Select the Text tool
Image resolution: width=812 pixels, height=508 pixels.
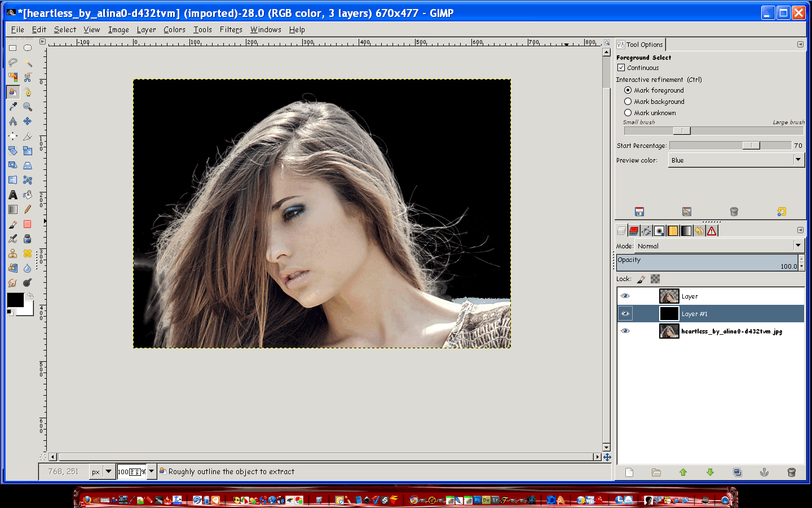[x=12, y=195]
